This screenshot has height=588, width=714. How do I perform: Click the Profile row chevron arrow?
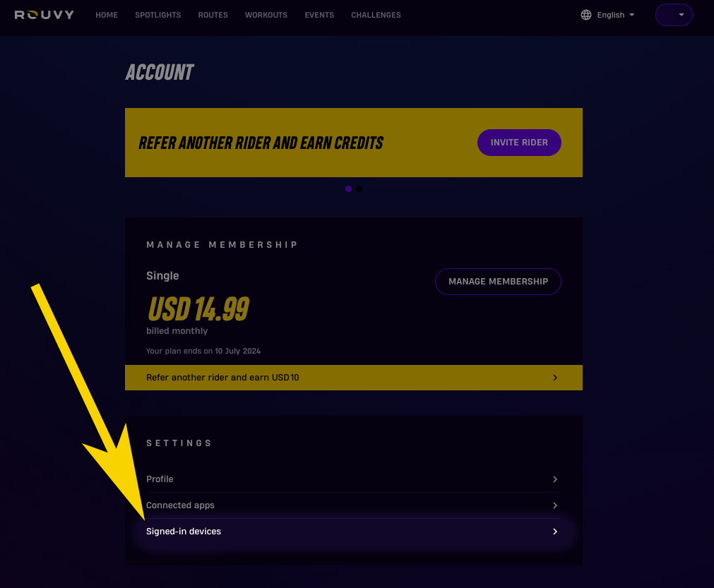pyautogui.click(x=555, y=479)
